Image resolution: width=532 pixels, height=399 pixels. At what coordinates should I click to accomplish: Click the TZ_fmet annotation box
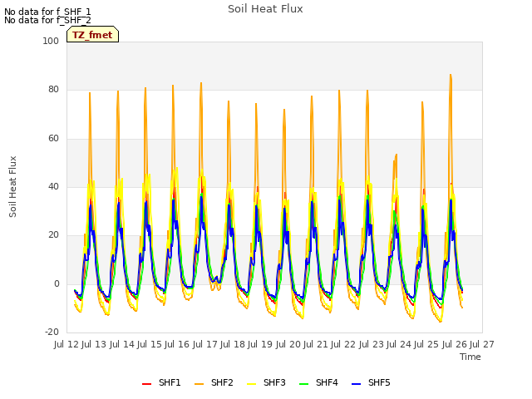click(92, 34)
